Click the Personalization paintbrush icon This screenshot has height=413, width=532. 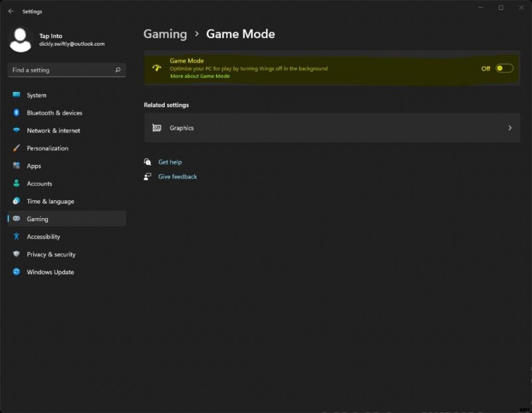tap(16, 148)
